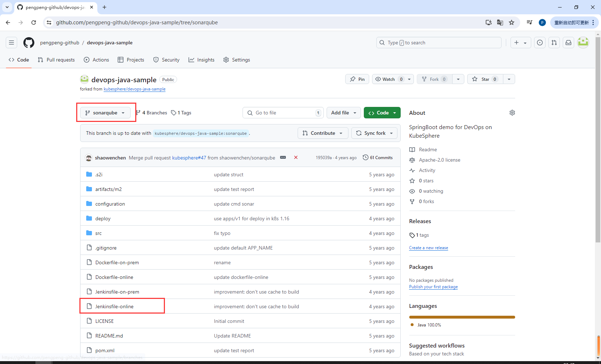The height and width of the screenshot is (364, 601).
Task: Open the Security tab
Action: tap(166, 60)
